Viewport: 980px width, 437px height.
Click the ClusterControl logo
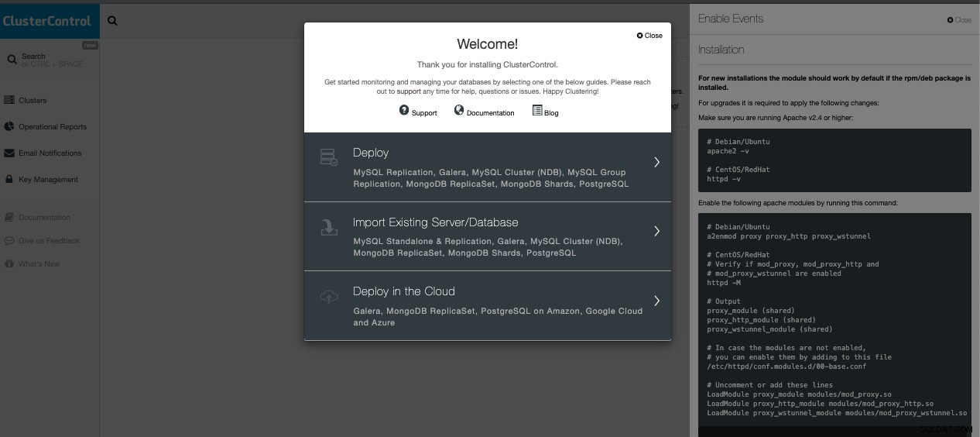[x=46, y=22]
